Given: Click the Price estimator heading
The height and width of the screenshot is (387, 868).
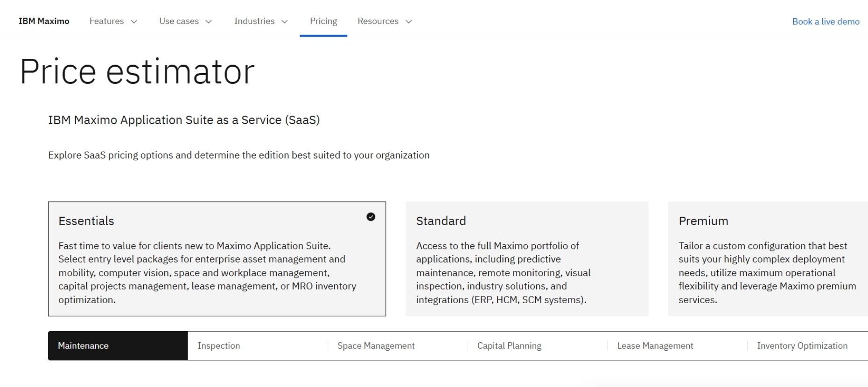Looking at the screenshot, I should coord(137,72).
